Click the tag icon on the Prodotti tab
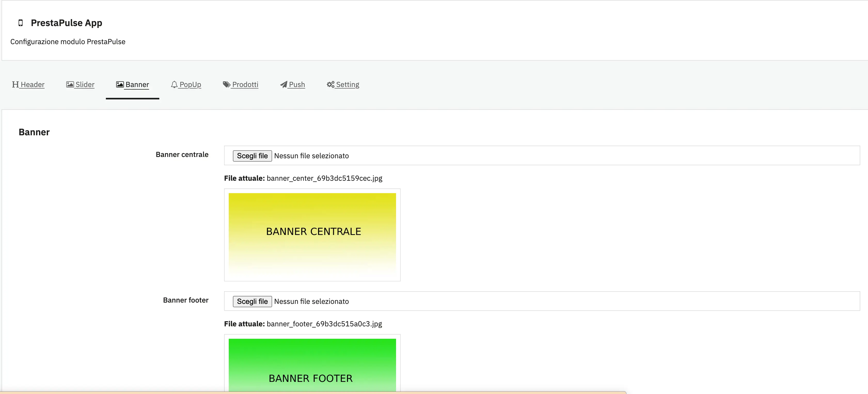Image resolution: width=868 pixels, height=394 pixels. [x=226, y=85]
